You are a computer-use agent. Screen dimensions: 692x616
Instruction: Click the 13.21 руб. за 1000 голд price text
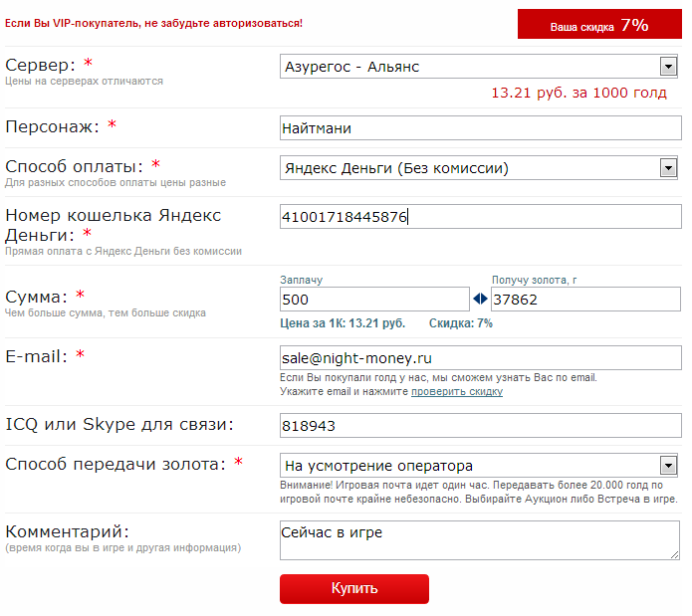tap(578, 93)
